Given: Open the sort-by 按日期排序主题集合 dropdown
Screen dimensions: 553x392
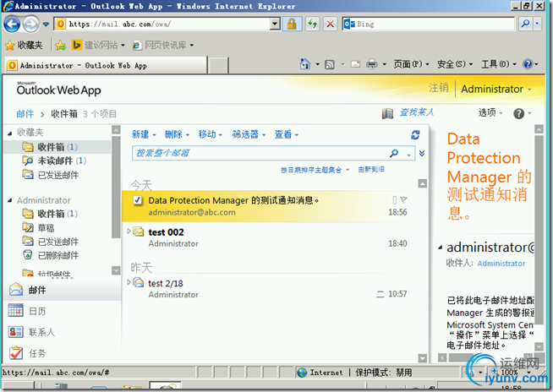Looking at the screenshot, I should [x=315, y=170].
